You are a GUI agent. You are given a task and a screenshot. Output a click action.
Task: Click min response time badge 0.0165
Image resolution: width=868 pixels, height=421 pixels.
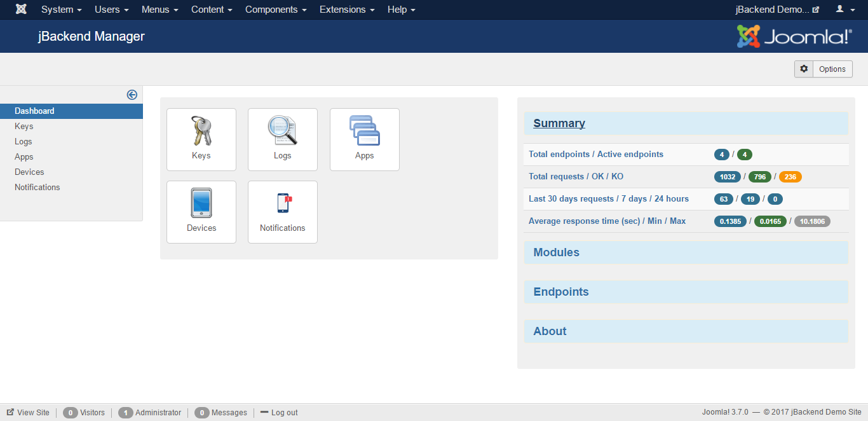pyautogui.click(x=770, y=221)
